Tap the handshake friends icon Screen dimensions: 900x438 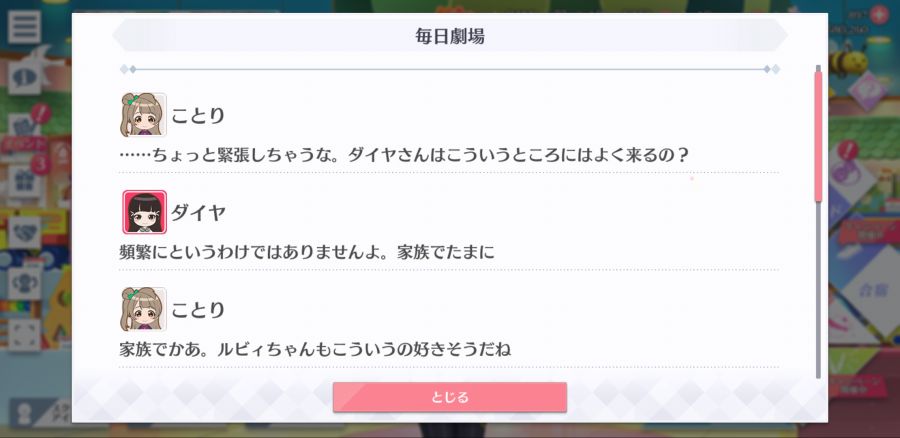(x=24, y=232)
